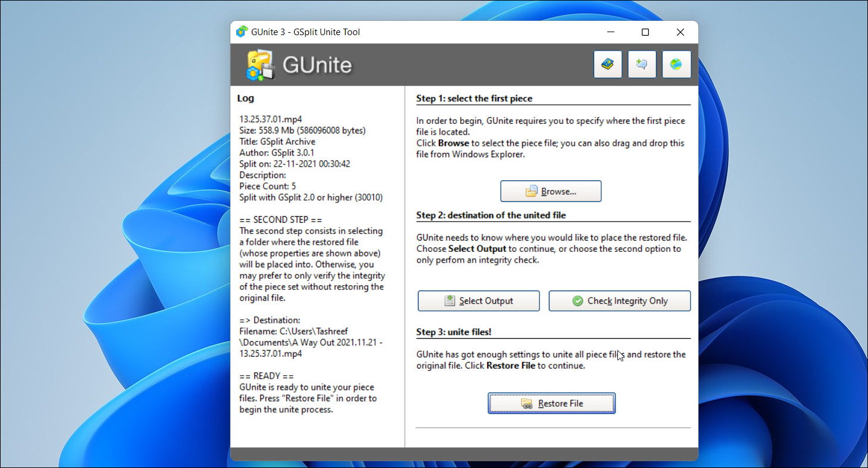The image size is (868, 468).
Task: Open the globe website icon
Action: [x=676, y=64]
